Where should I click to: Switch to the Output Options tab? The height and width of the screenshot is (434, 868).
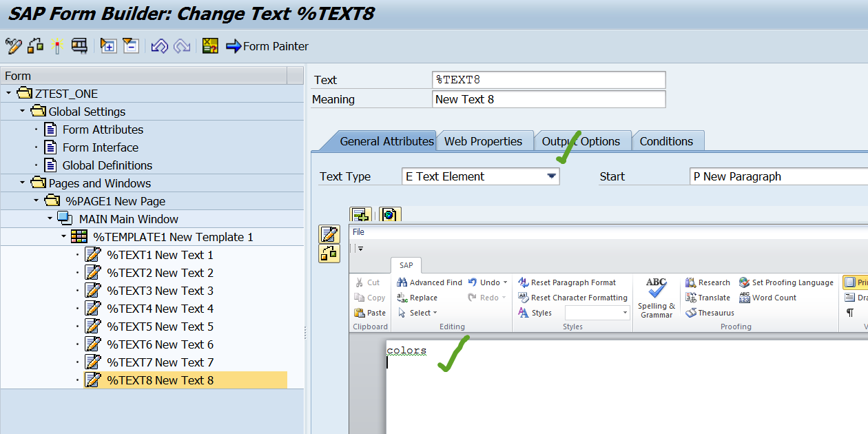pos(581,141)
